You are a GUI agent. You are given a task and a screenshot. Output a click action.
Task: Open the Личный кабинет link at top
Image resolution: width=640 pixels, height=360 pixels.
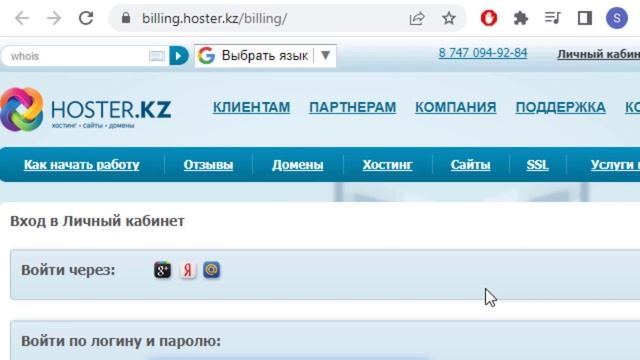click(x=598, y=54)
